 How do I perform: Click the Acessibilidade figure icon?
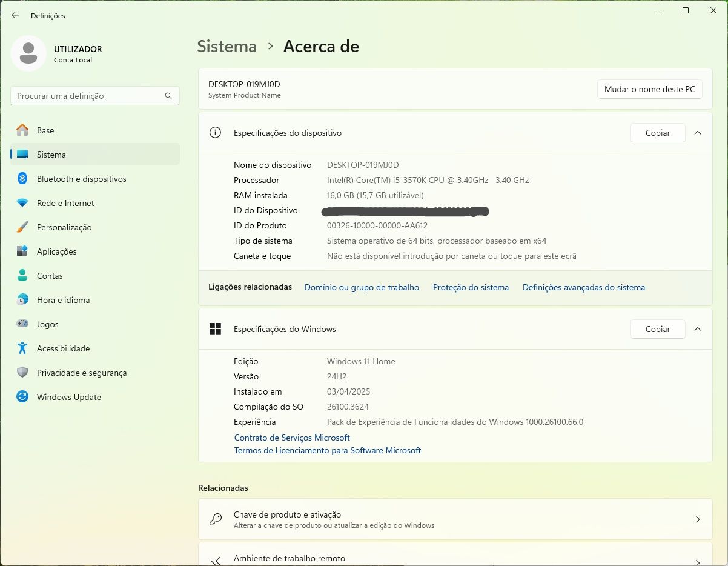[x=22, y=348]
